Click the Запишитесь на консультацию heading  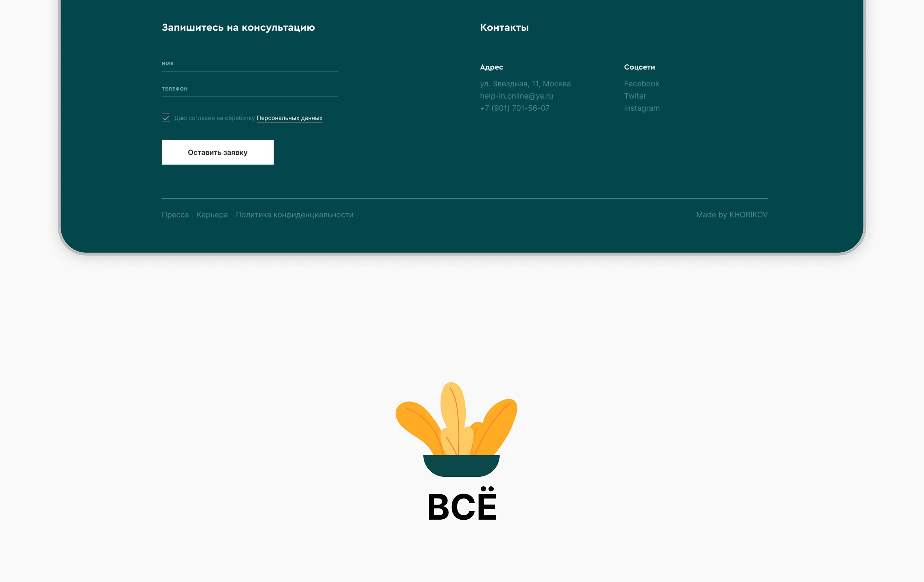point(238,28)
